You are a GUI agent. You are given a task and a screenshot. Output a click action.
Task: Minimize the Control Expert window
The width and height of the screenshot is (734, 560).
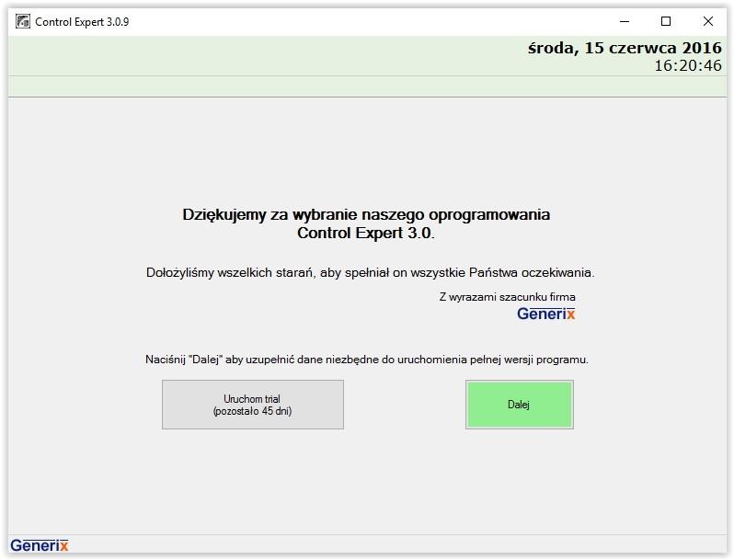click(624, 21)
